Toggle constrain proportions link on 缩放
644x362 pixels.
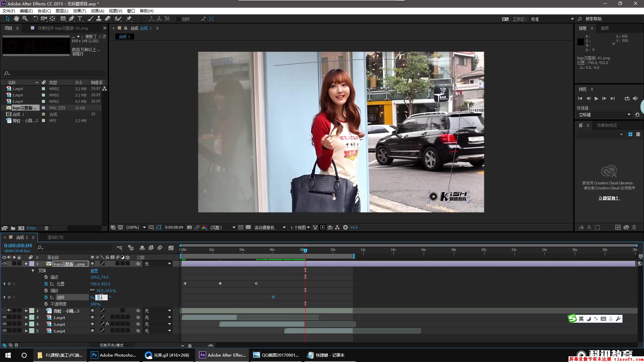click(x=92, y=290)
